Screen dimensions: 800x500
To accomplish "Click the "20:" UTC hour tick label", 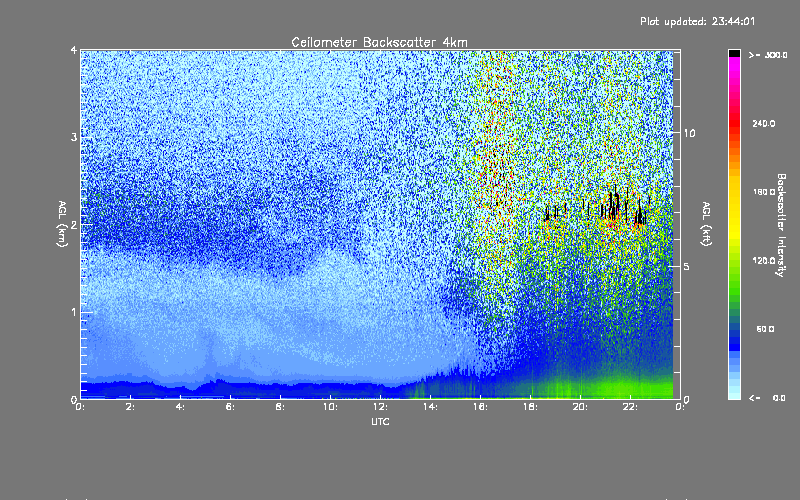I will point(580,407).
